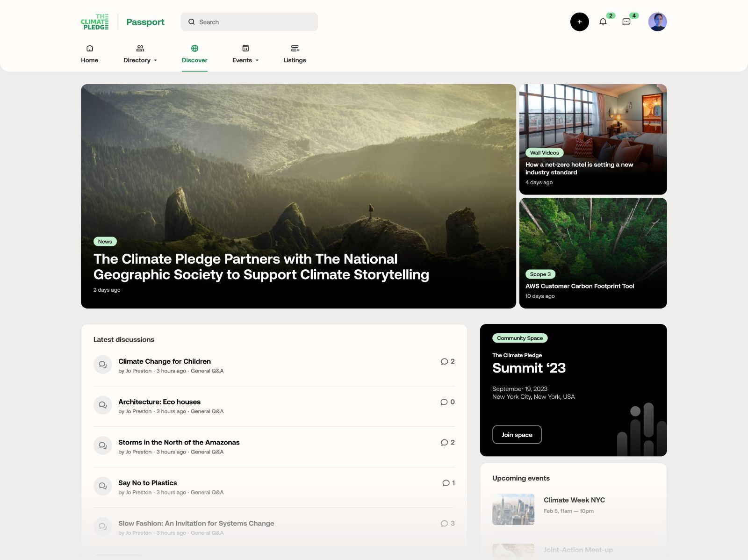Click The Climate Pledge logo
748x560 pixels.
point(94,22)
